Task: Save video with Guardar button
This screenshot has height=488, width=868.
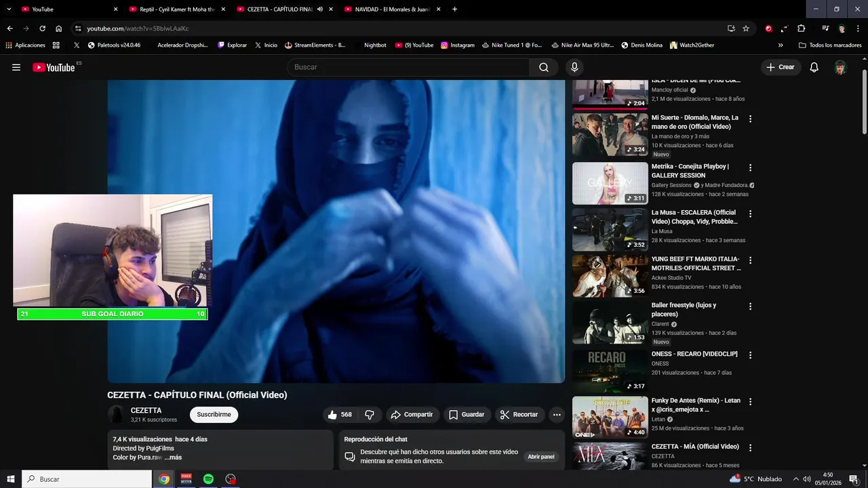Action: pos(467,415)
